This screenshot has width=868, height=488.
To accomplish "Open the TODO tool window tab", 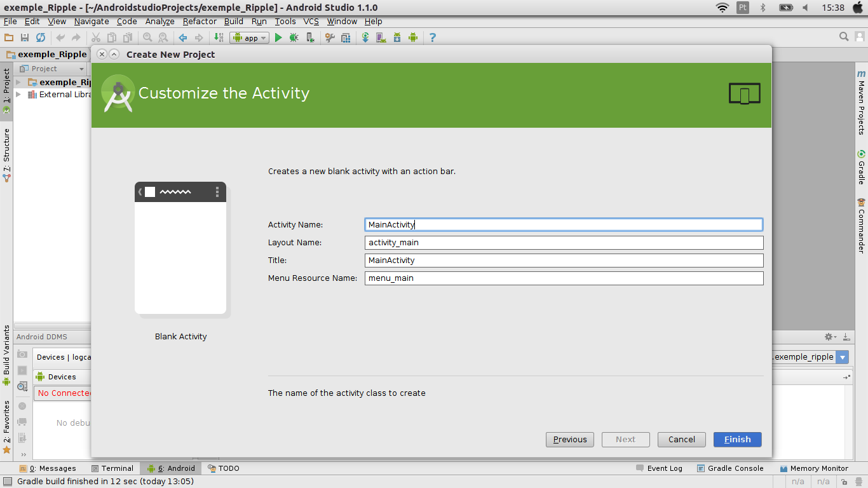I will point(223,468).
